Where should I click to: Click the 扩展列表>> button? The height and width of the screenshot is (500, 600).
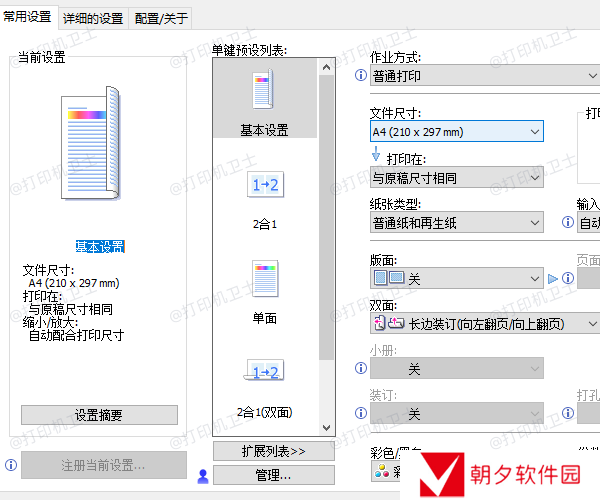(x=274, y=451)
